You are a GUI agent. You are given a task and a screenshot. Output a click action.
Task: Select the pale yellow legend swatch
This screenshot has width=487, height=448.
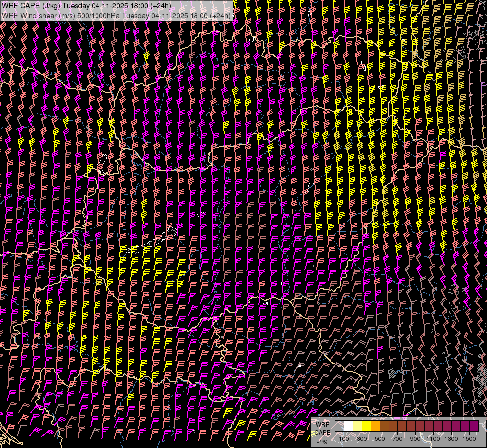[358, 426]
